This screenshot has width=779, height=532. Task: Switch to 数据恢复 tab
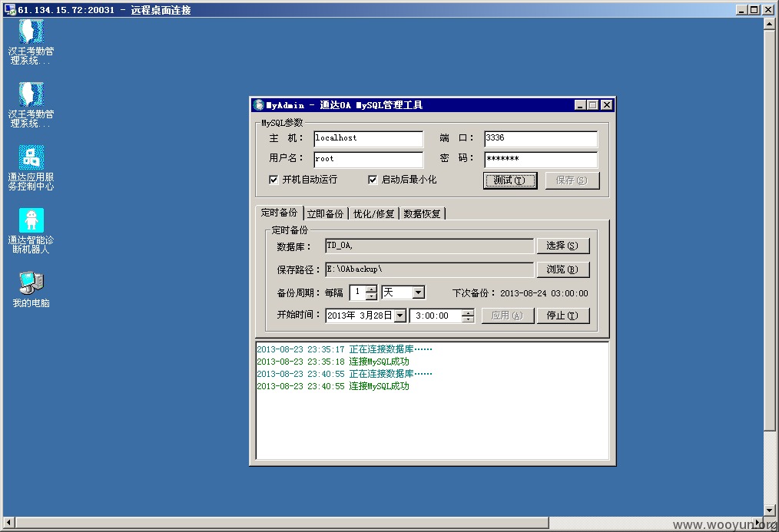point(423,214)
